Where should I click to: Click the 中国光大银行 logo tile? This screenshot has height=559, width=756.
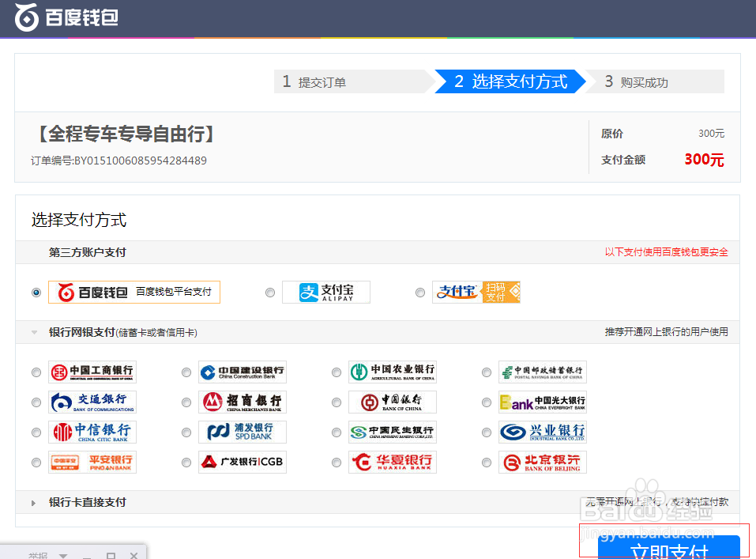click(543, 402)
